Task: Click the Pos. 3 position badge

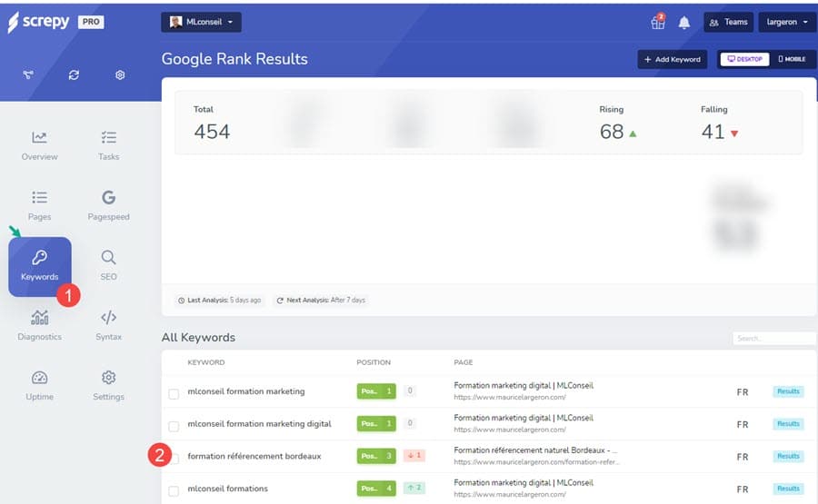Action: click(x=376, y=456)
